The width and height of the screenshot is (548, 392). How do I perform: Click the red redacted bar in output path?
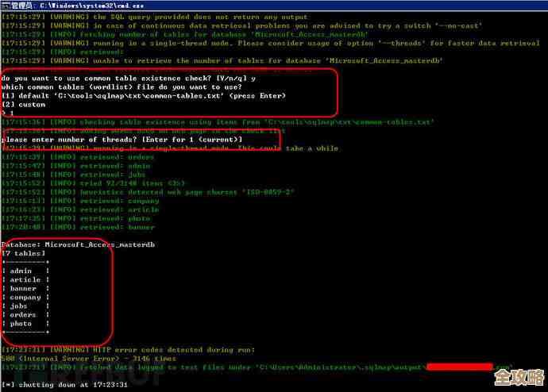coord(459,367)
